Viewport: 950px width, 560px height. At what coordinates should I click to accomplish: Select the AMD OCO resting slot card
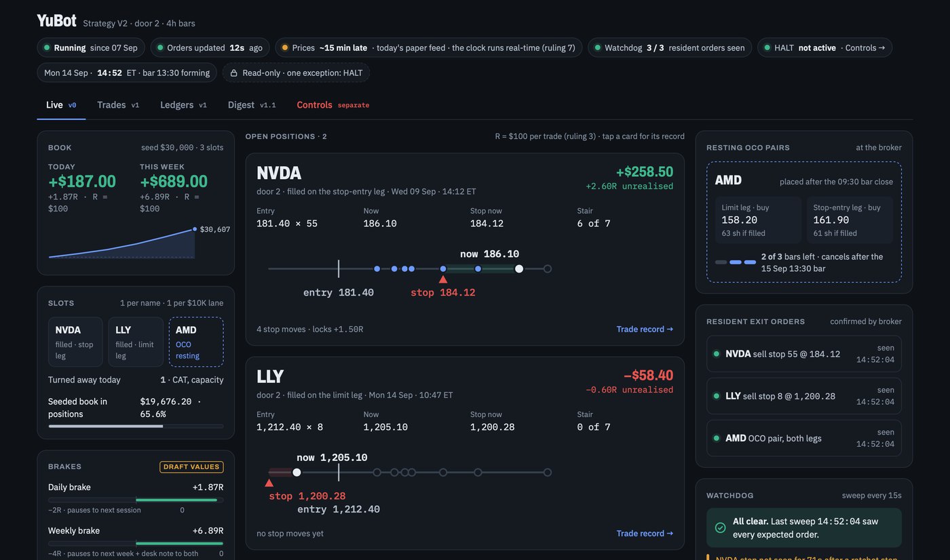coord(196,342)
